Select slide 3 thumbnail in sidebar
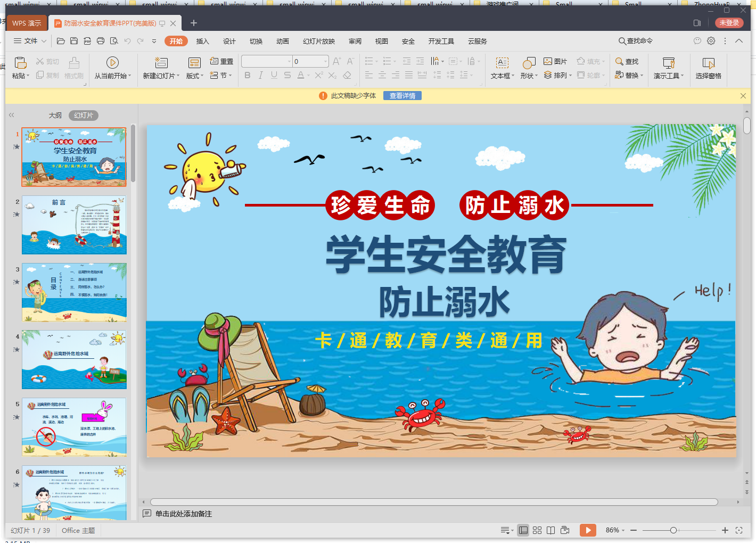This screenshot has width=756, height=543. [73, 292]
